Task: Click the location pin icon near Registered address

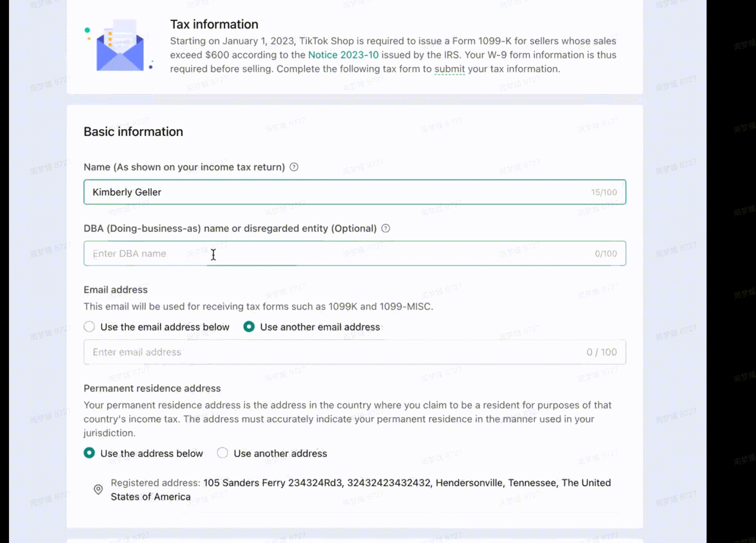Action: [98, 490]
